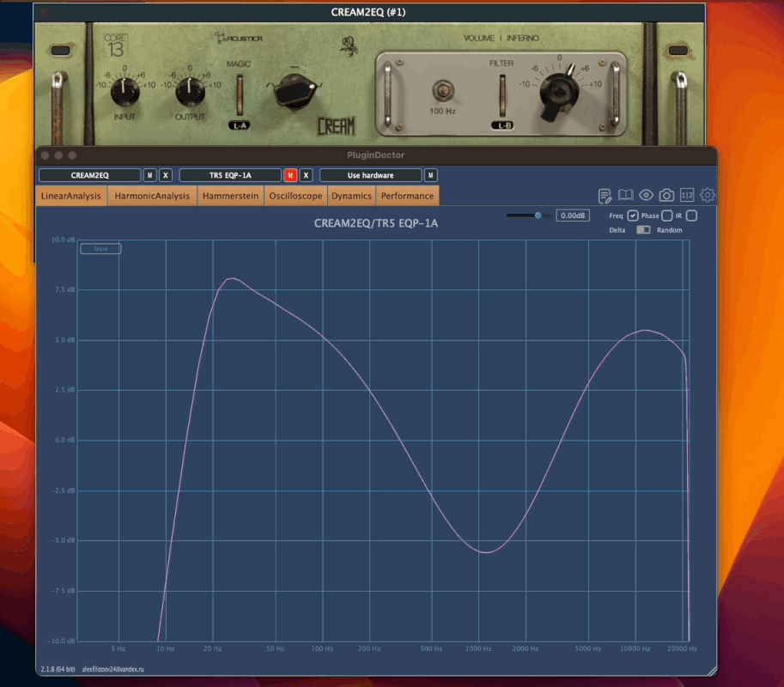784x687 pixels.
Task: Open PluginDoctor settings gear icon
Action: click(708, 195)
